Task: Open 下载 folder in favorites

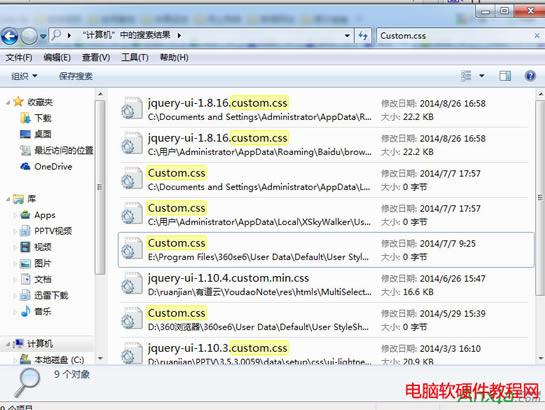Action: click(x=36, y=118)
